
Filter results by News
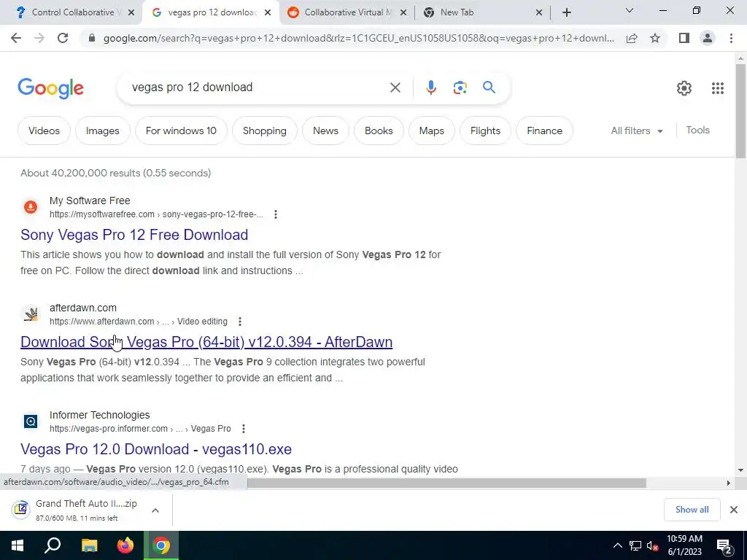pos(325,131)
